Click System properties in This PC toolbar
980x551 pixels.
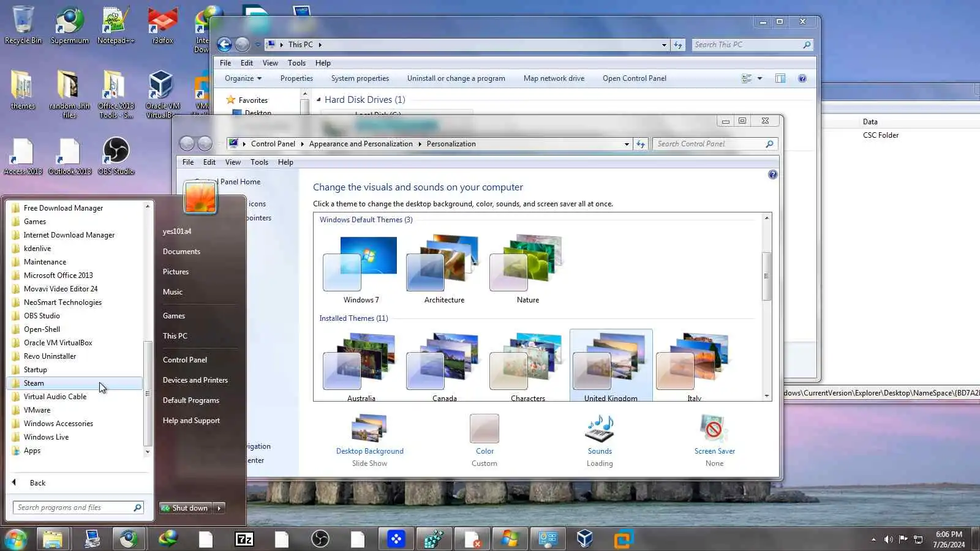coord(360,78)
